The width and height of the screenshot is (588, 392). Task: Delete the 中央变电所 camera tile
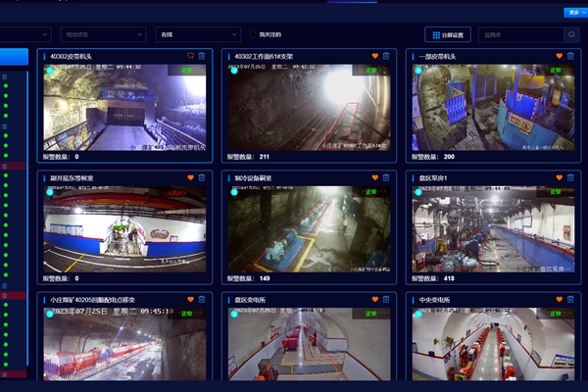[x=571, y=299]
